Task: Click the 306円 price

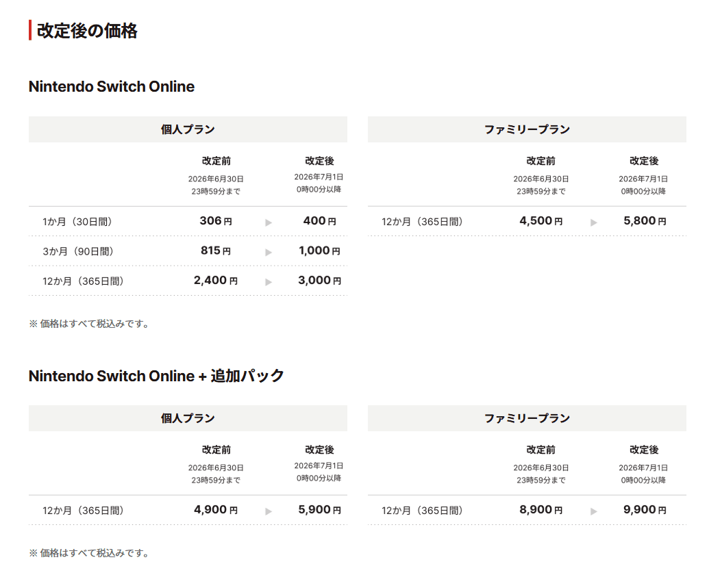Action: (x=216, y=221)
